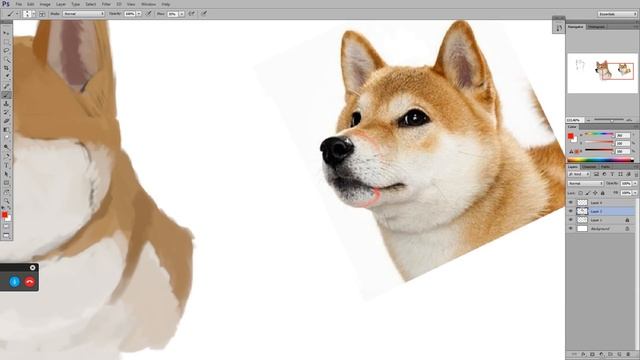Open brush Mode dropdown in options bar
Screen dimensions: 640x360
[84, 13]
